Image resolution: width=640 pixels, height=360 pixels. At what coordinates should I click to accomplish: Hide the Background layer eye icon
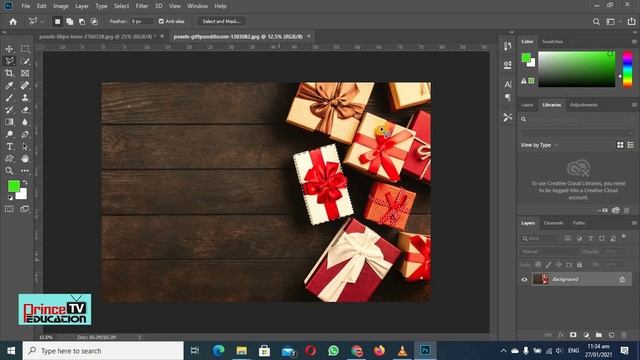[524, 280]
